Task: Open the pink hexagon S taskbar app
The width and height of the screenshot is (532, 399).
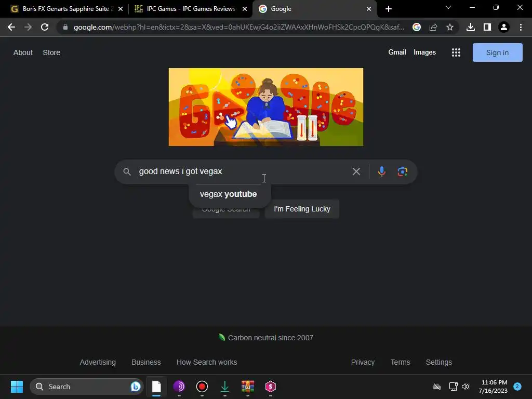Action: click(x=270, y=387)
